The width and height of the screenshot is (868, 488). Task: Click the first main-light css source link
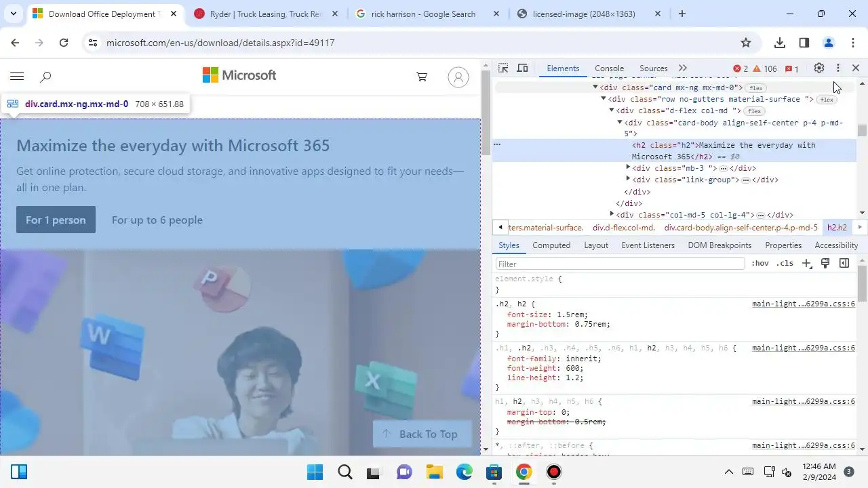[804, 304]
